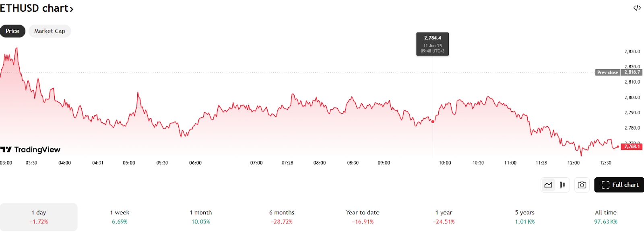Click the current price 2,768.1 label
The width and height of the screenshot is (644, 232).
click(632, 147)
